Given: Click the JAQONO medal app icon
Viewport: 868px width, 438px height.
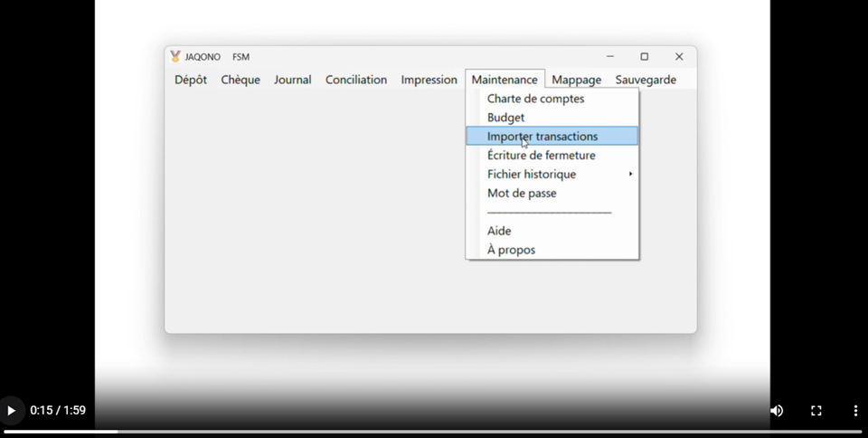Looking at the screenshot, I should [x=175, y=57].
